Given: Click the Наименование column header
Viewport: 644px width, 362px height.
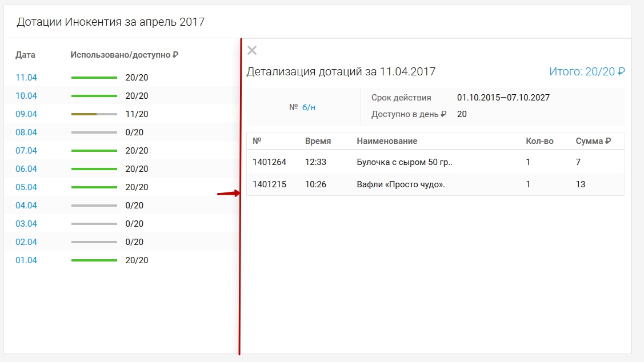Looking at the screenshot, I should pyautogui.click(x=387, y=141).
